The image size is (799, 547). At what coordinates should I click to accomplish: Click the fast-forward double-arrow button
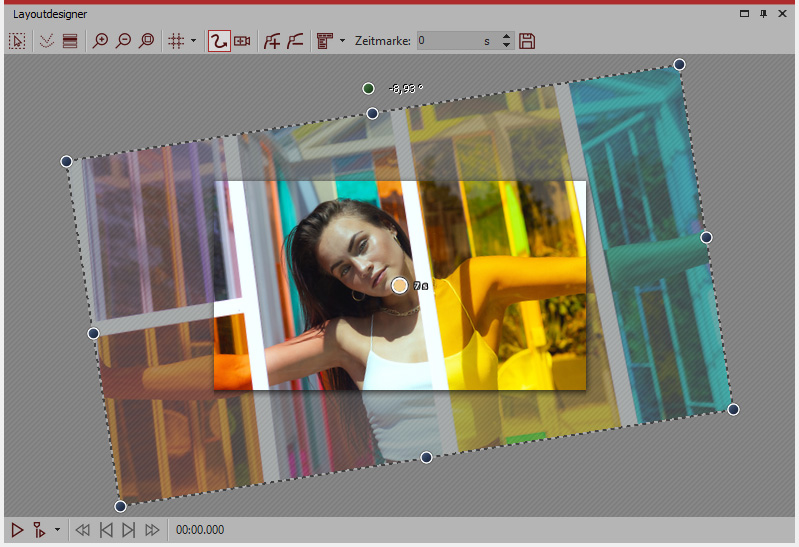point(152,529)
